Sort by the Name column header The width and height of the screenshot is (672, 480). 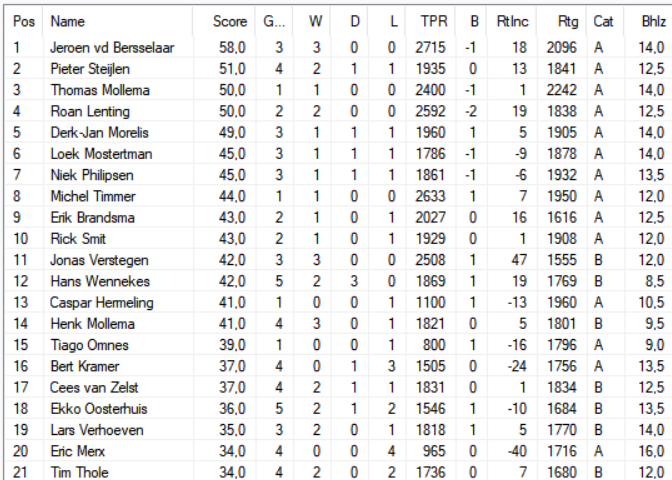point(118,21)
